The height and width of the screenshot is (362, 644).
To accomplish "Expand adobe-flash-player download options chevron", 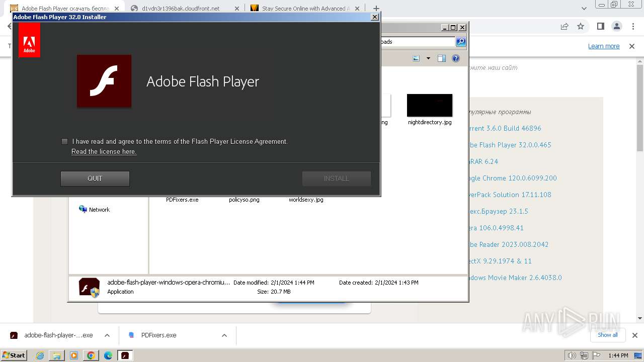I will point(107,335).
